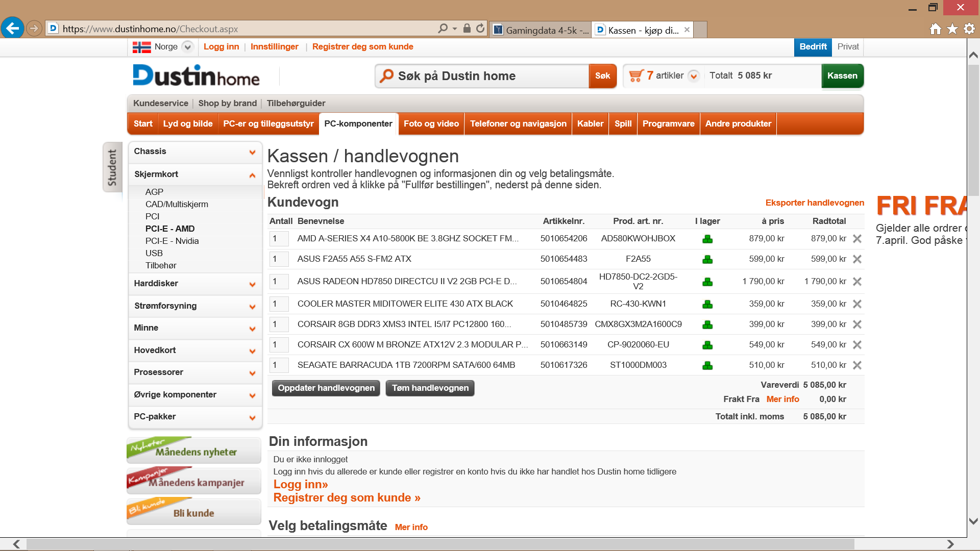Open the PC-komponenter tab
Viewport: 980px width, 551px height.
coord(358,124)
